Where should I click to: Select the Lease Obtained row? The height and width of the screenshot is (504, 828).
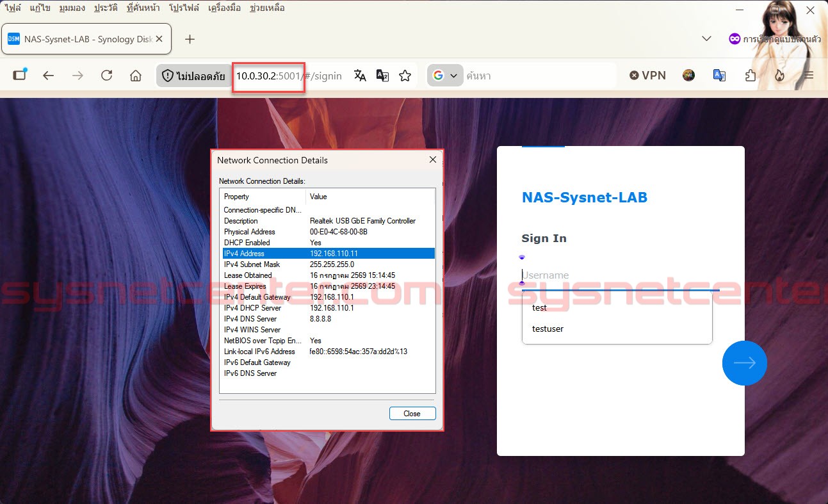coord(328,275)
